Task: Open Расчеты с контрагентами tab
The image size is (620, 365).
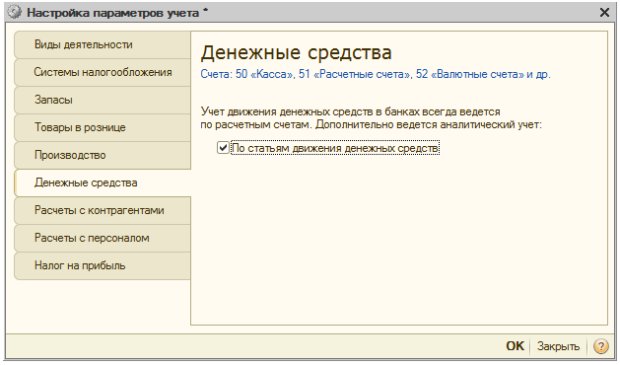Action: [102, 210]
